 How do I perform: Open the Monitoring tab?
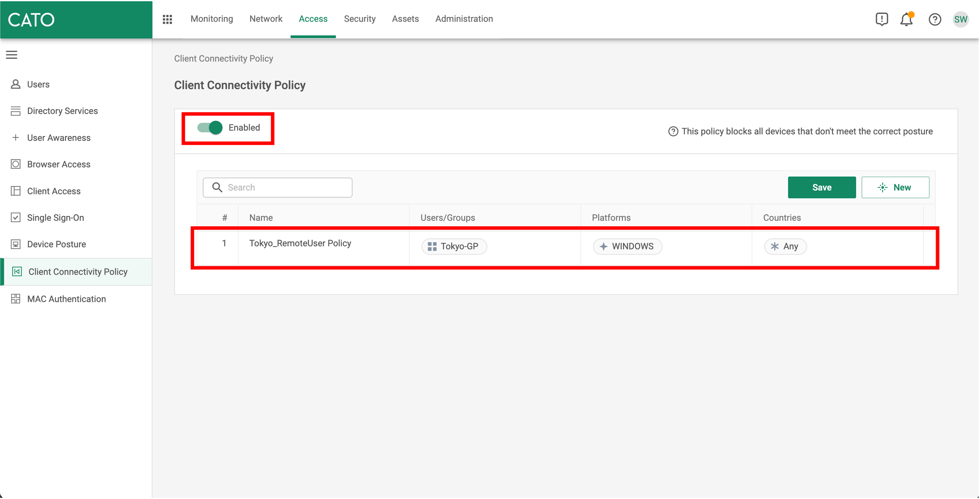click(x=211, y=18)
